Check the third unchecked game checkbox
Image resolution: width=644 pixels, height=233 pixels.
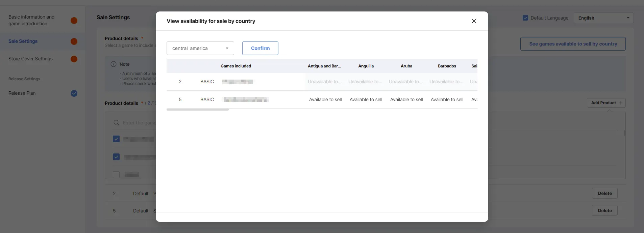(x=116, y=175)
